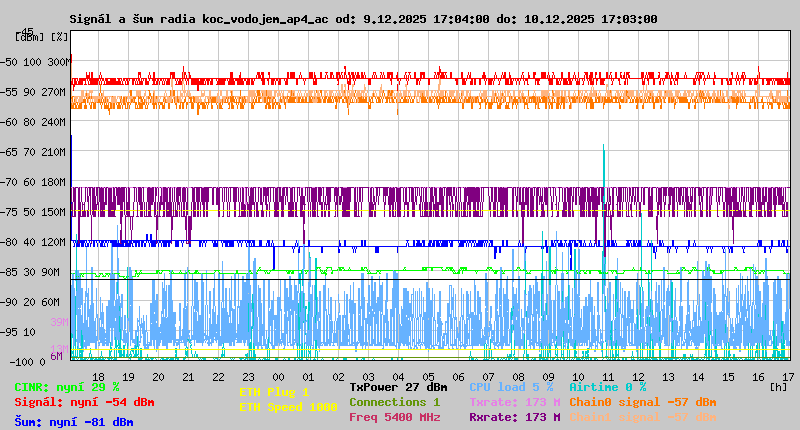Click the CINR legend label in green
800x430 pixels.
click(x=66, y=387)
